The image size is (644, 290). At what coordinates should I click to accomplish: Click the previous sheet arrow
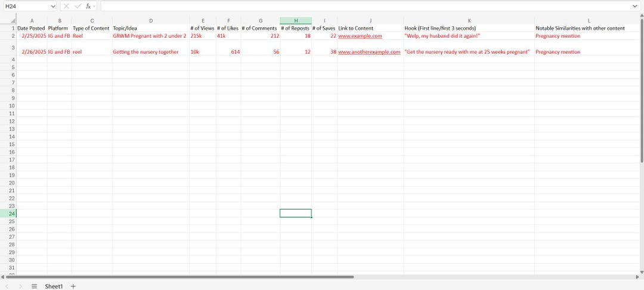point(7,286)
